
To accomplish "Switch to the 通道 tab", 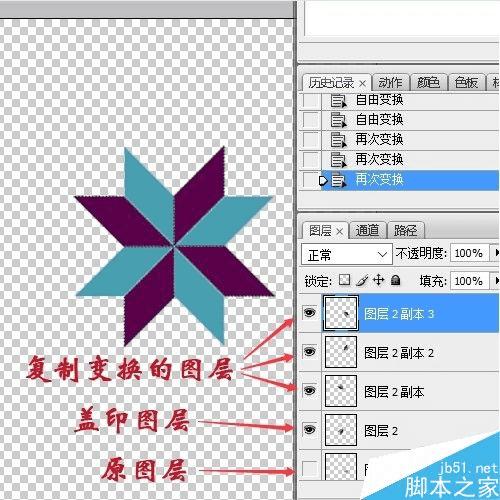I will (367, 230).
